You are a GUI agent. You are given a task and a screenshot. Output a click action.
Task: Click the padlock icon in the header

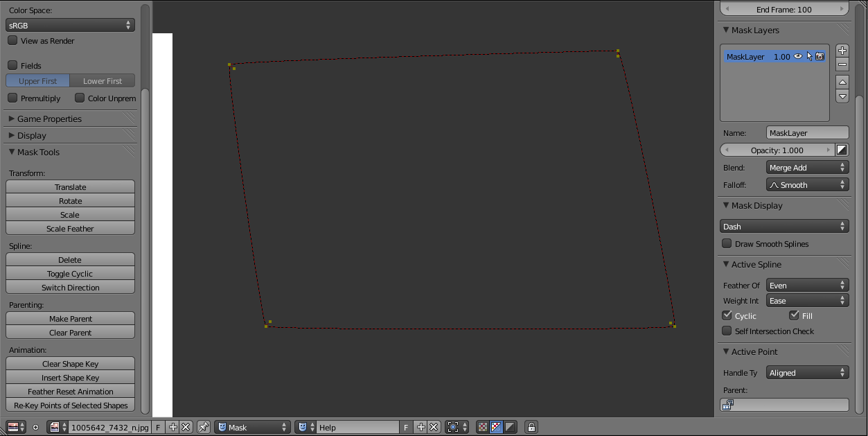531,426
